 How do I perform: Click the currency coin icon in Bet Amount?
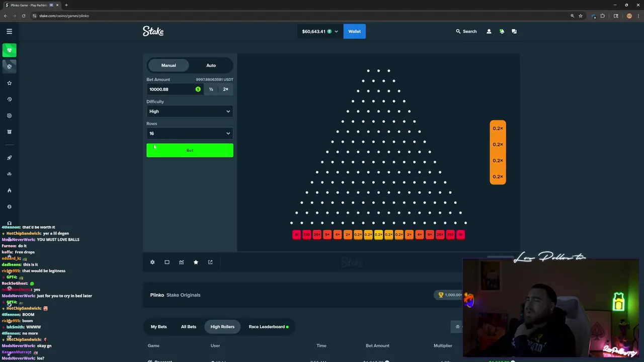pos(198,89)
